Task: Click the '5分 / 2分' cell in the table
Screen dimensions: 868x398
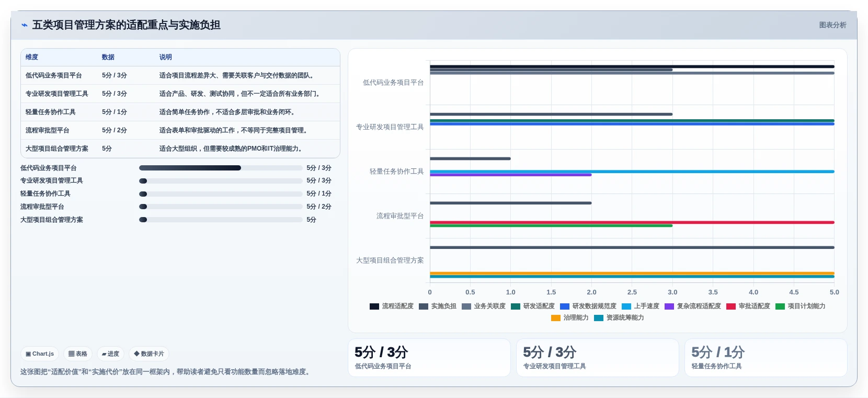Action: (115, 130)
